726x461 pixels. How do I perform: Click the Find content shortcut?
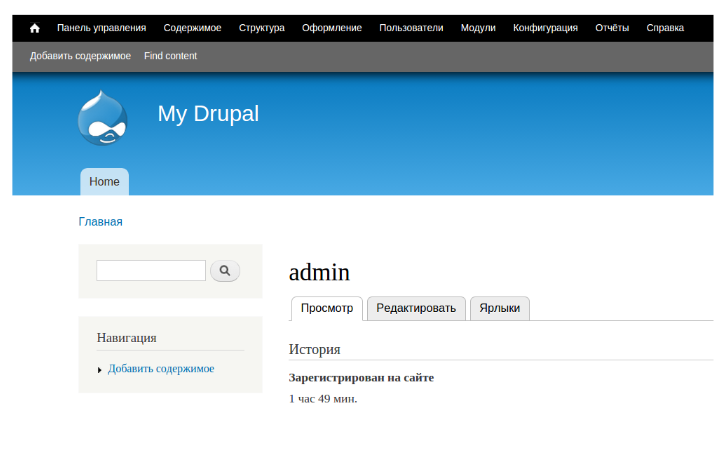[x=170, y=56]
